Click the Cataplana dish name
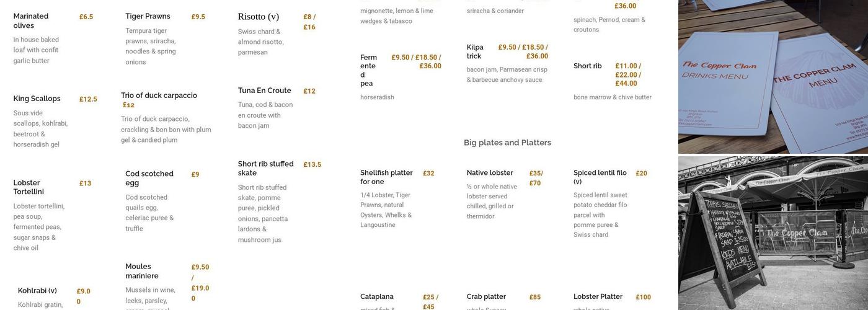 coord(377,297)
